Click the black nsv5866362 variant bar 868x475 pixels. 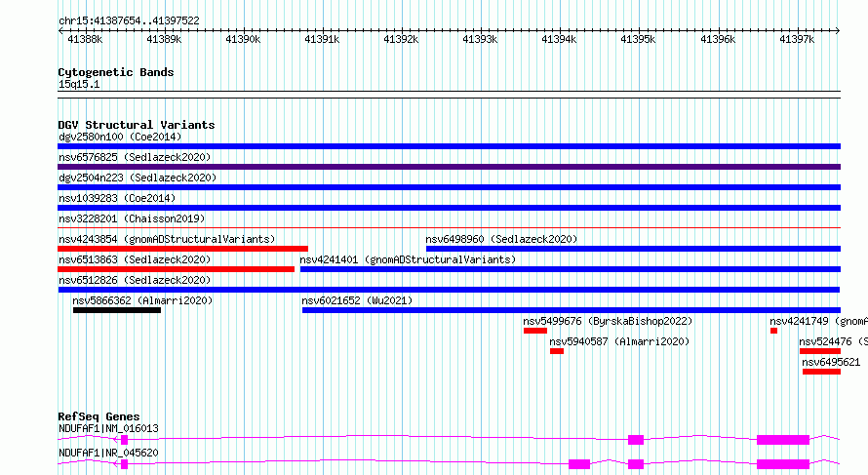[x=117, y=310]
